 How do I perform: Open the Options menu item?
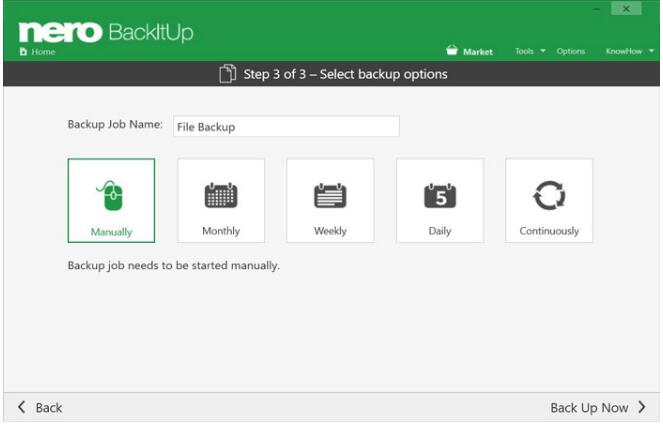571,51
